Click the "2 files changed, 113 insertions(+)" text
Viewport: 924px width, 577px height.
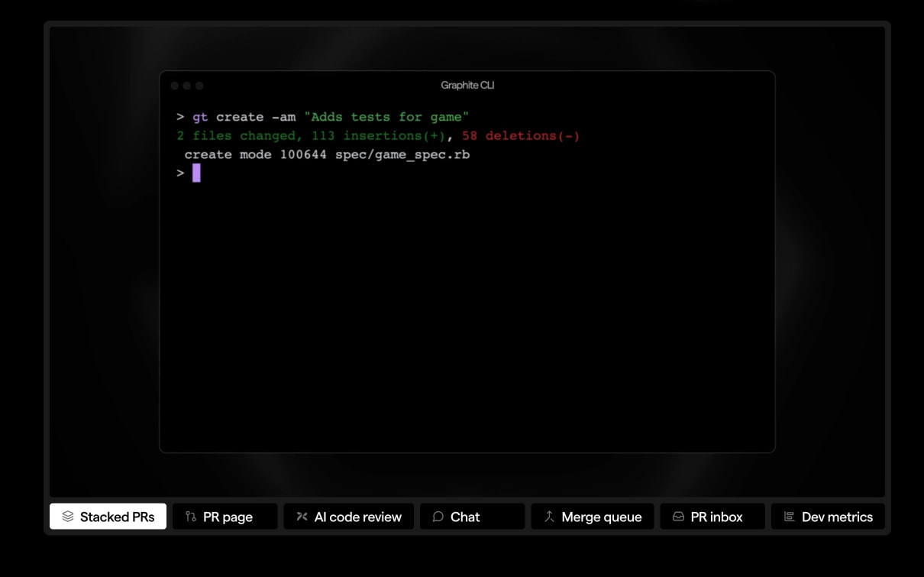310,135
